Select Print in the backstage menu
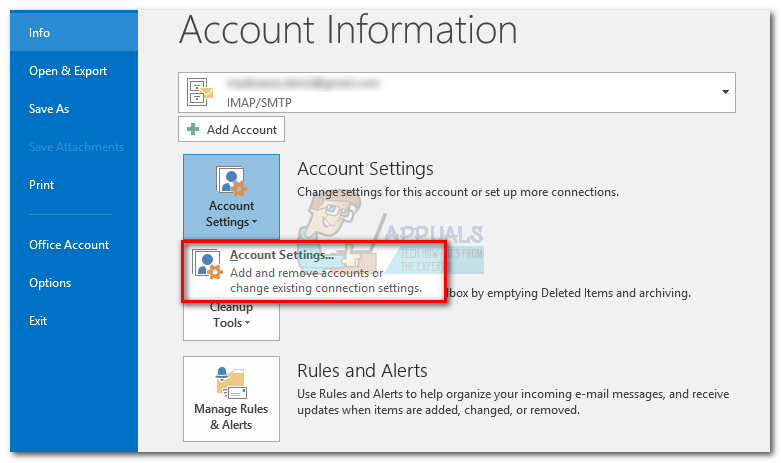 (42, 185)
